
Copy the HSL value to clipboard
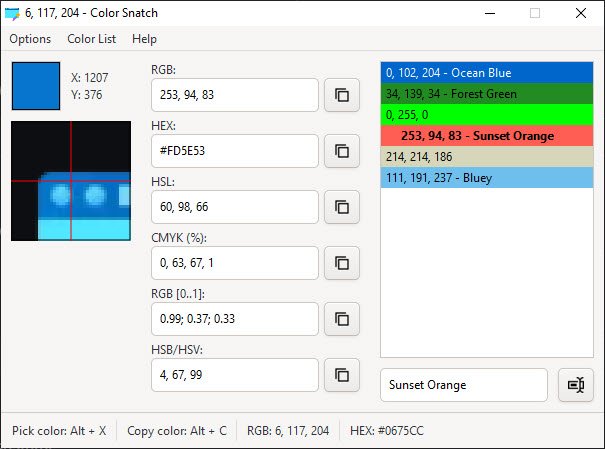click(342, 207)
